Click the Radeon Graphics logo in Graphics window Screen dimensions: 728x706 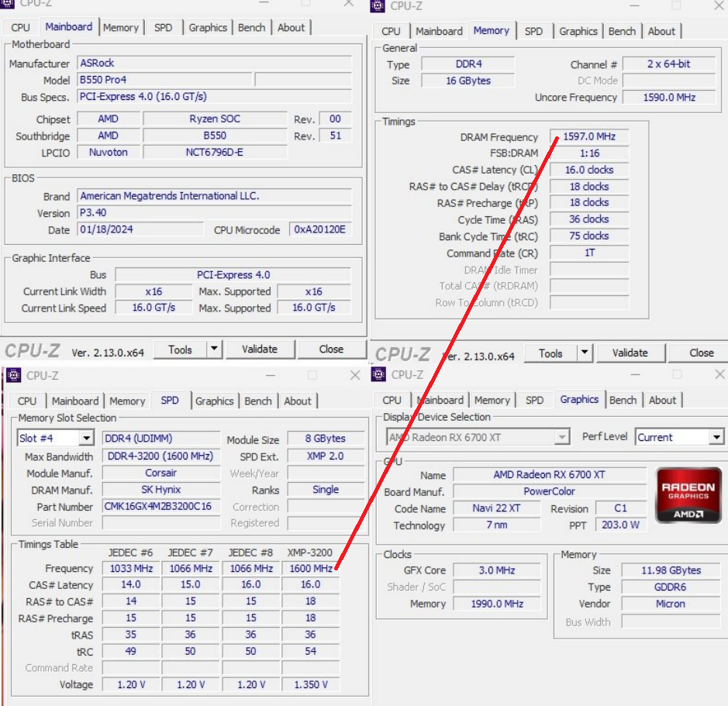tap(688, 495)
